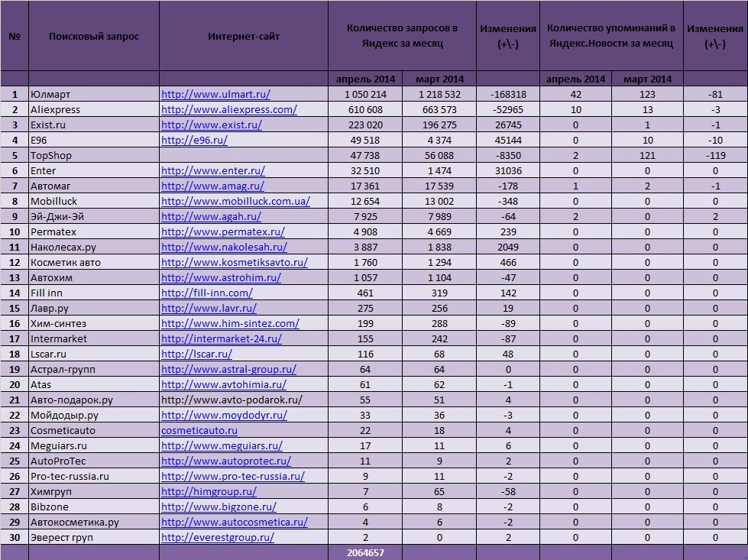Screen dimensions: 748x560
Task: Visit the http://everestgroup.ru/ link
Action: tap(218, 537)
